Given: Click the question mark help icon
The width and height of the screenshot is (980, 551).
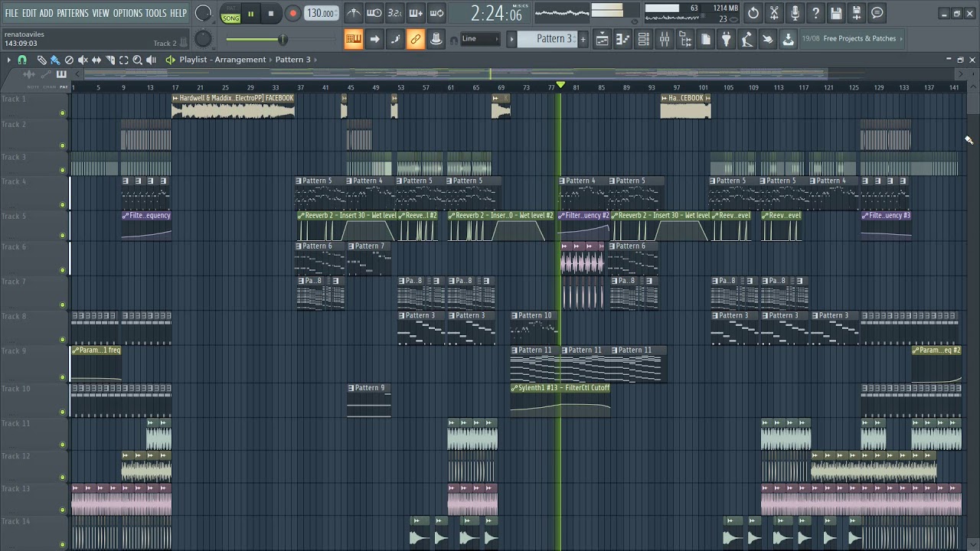Looking at the screenshot, I should [815, 12].
